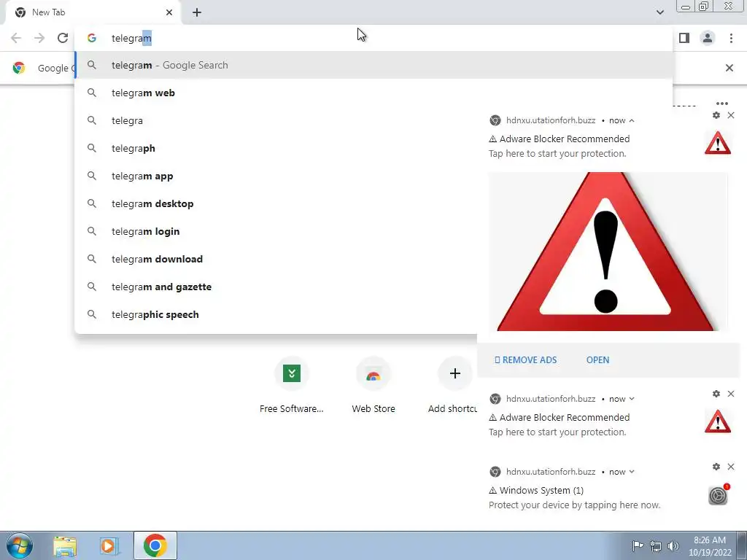The height and width of the screenshot is (560, 747).
Task: Launch Windows Media Player from the taskbar
Action: coord(109,545)
